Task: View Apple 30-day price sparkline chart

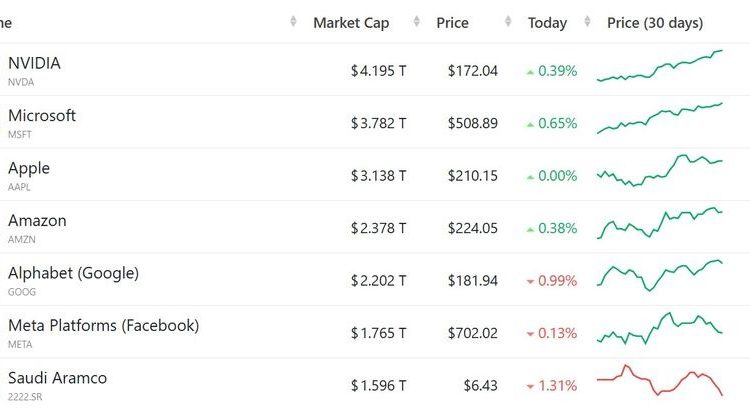Action: pyautogui.click(x=660, y=170)
